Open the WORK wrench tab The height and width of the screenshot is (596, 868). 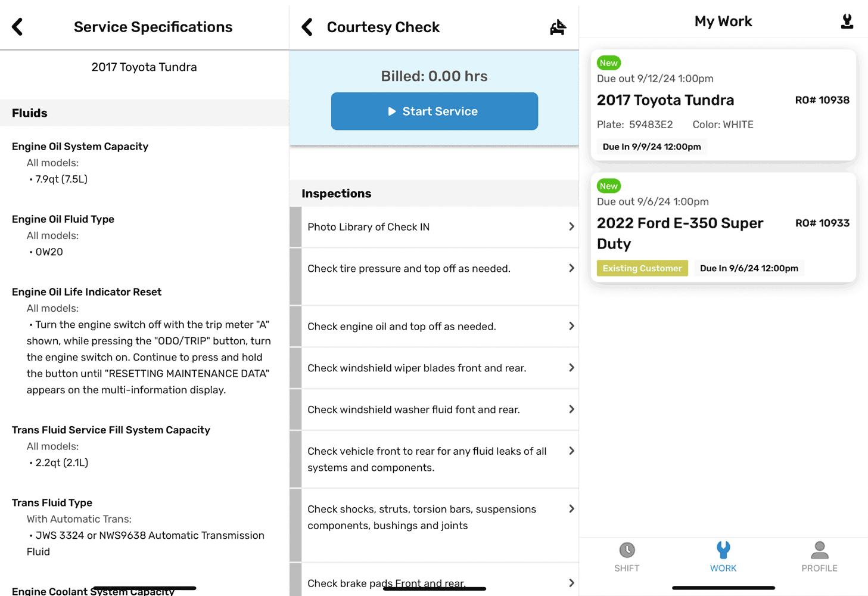723,557
